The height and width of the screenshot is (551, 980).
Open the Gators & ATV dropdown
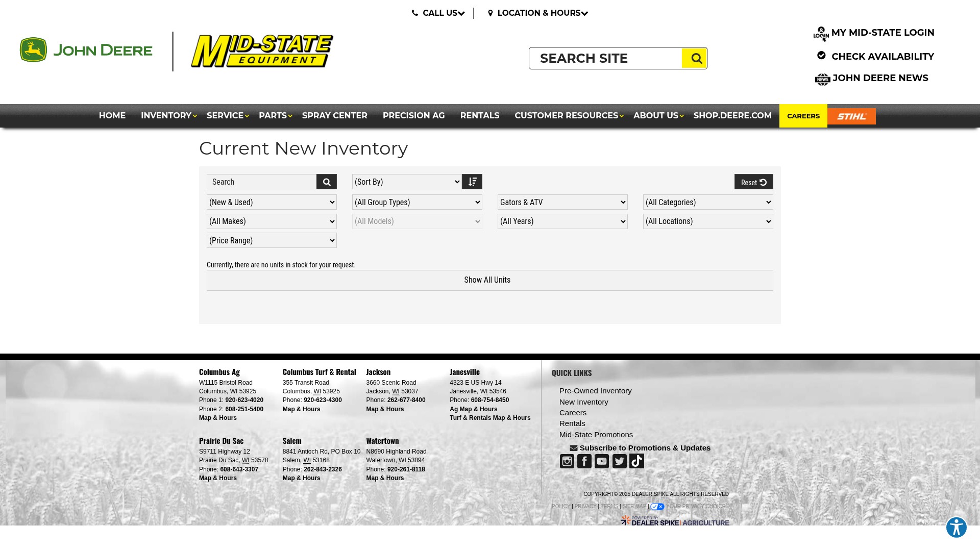(x=562, y=202)
